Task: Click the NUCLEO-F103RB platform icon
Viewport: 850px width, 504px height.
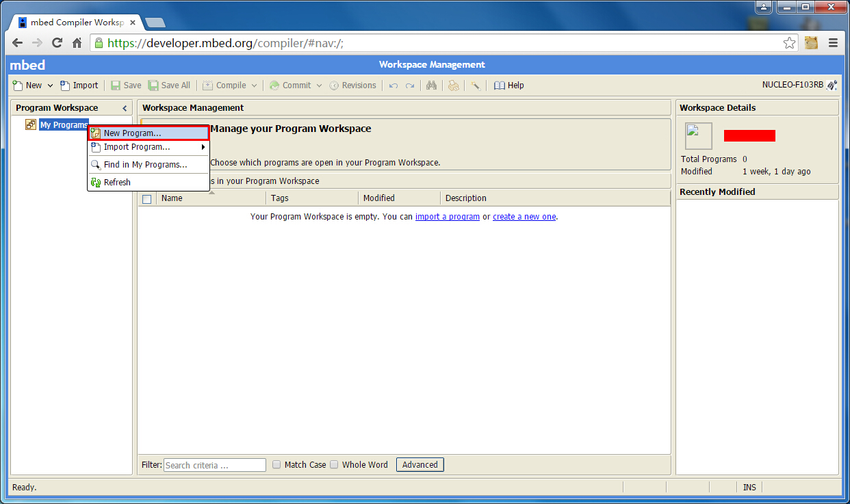Action: pyautogui.click(x=832, y=85)
